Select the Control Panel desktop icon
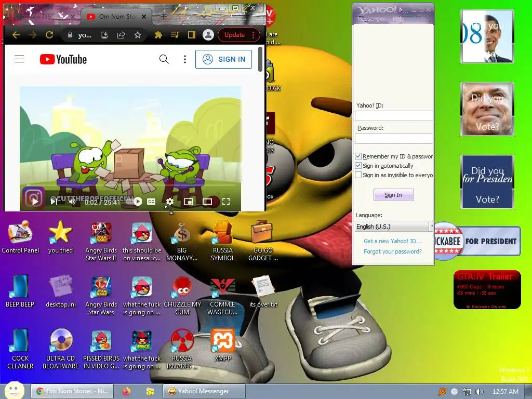The image size is (532, 399). click(x=20, y=237)
